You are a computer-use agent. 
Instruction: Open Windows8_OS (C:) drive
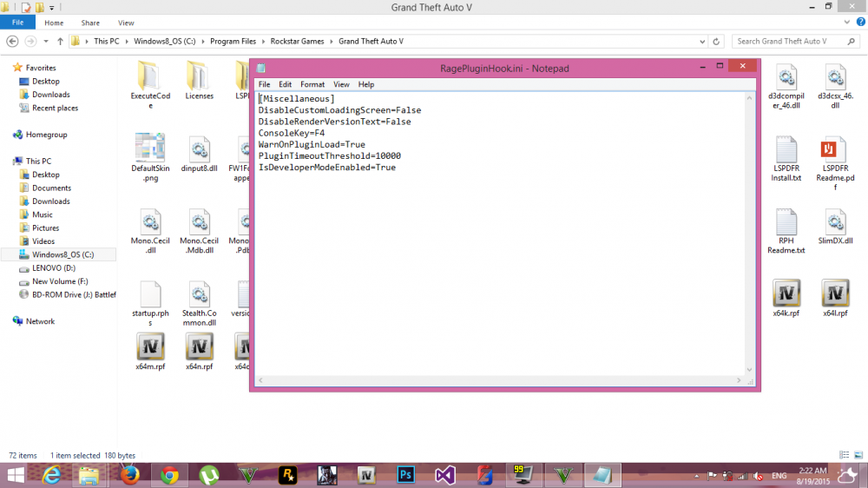tap(62, 254)
